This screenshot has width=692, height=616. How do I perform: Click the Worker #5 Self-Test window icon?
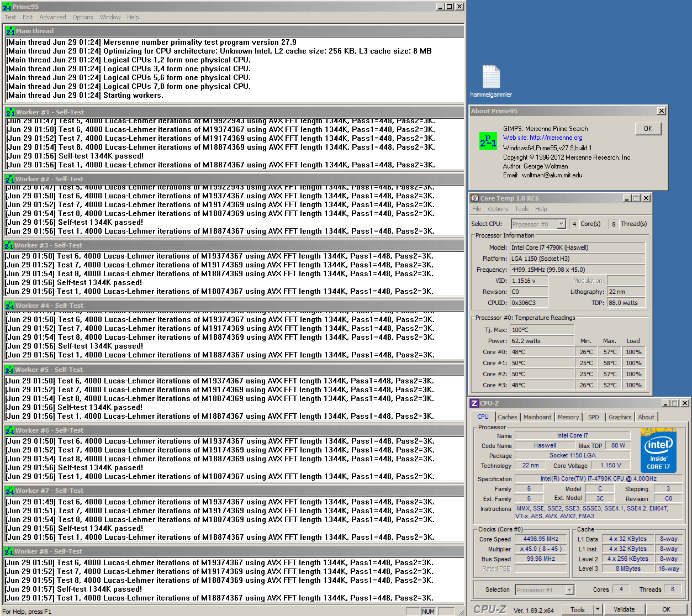point(9,370)
